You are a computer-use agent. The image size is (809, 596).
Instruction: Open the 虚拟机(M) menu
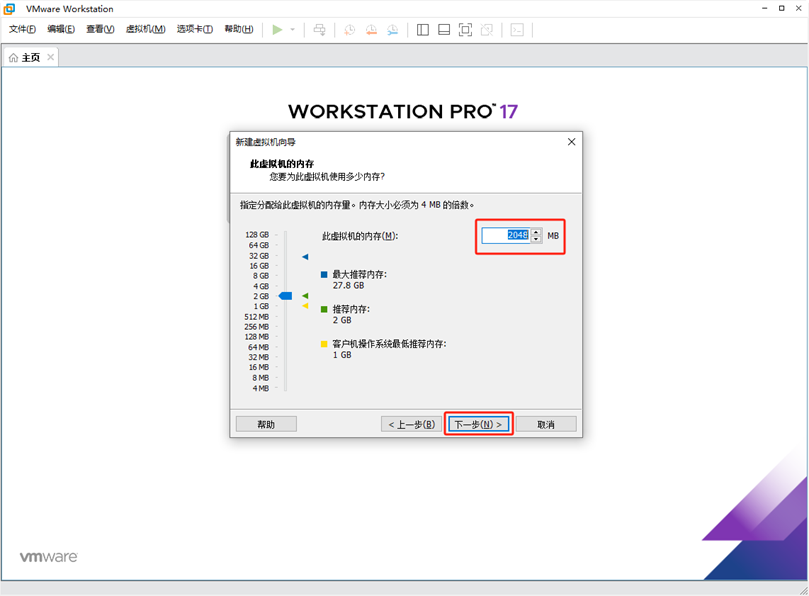[x=145, y=29]
